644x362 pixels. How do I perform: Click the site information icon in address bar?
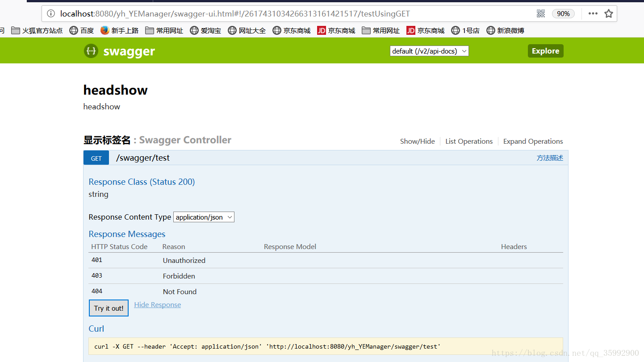pos(51,14)
